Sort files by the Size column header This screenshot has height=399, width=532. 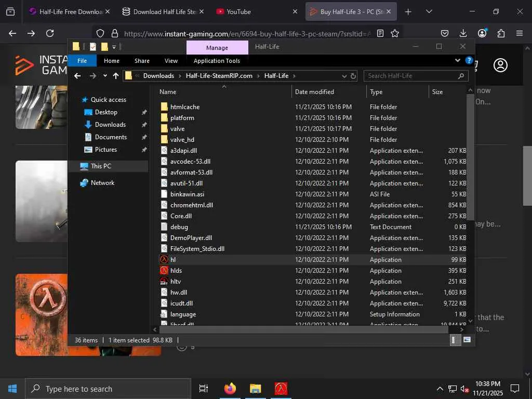[x=437, y=92]
